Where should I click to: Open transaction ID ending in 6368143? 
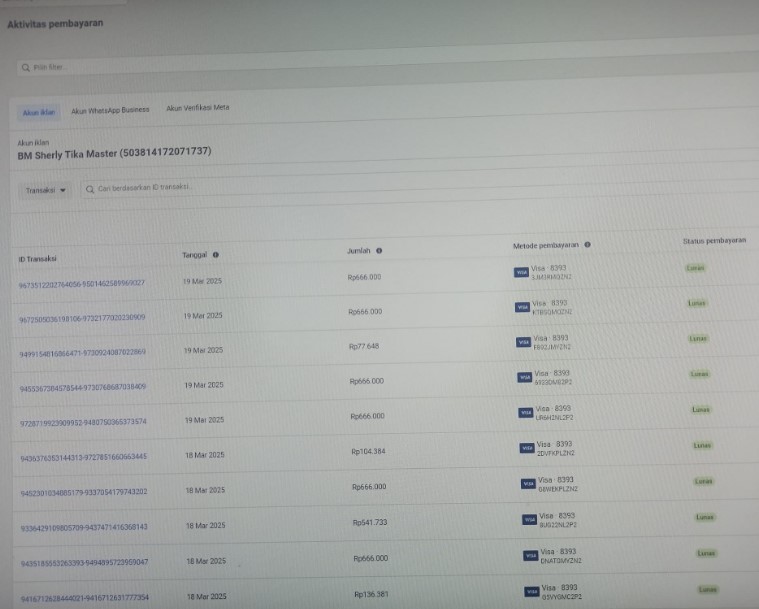(x=84, y=526)
